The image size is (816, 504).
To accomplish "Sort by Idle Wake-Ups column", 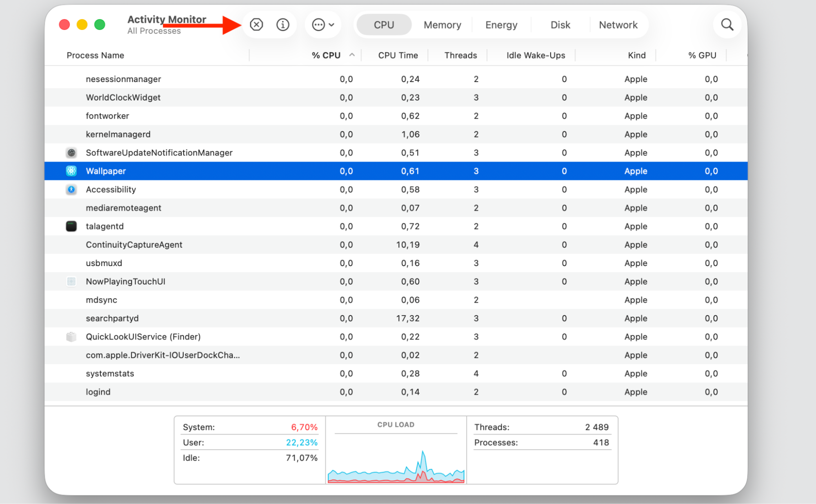I will click(x=536, y=56).
